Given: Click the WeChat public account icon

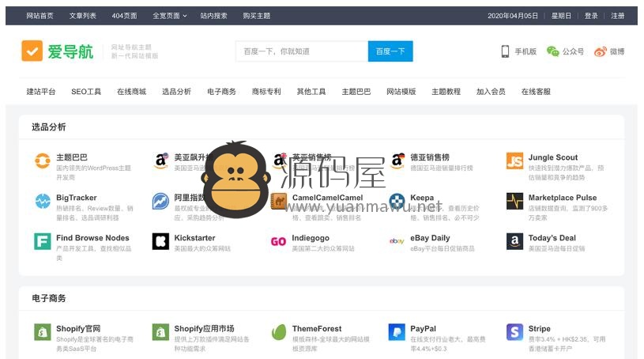Looking at the screenshot, I should pyautogui.click(x=553, y=51).
